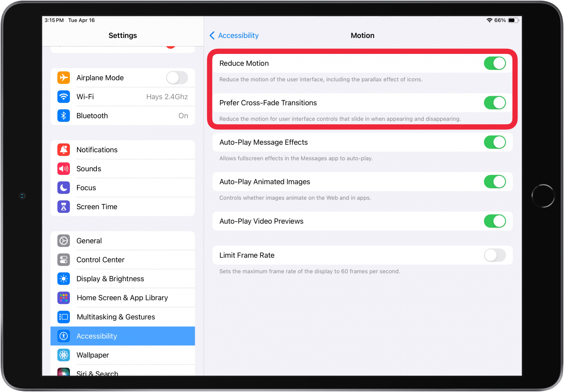Turn off Auto-Play Video Previews
The image size is (564, 392).
click(494, 221)
